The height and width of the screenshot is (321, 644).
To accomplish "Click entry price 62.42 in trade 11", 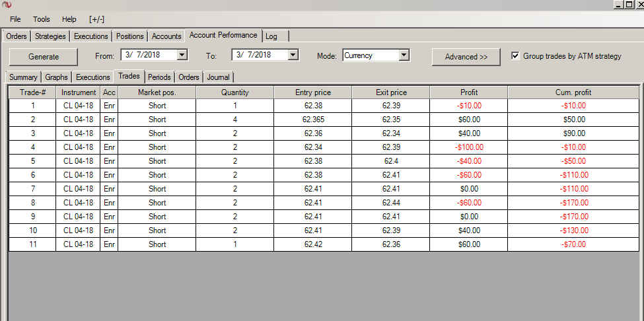I will 313,244.
